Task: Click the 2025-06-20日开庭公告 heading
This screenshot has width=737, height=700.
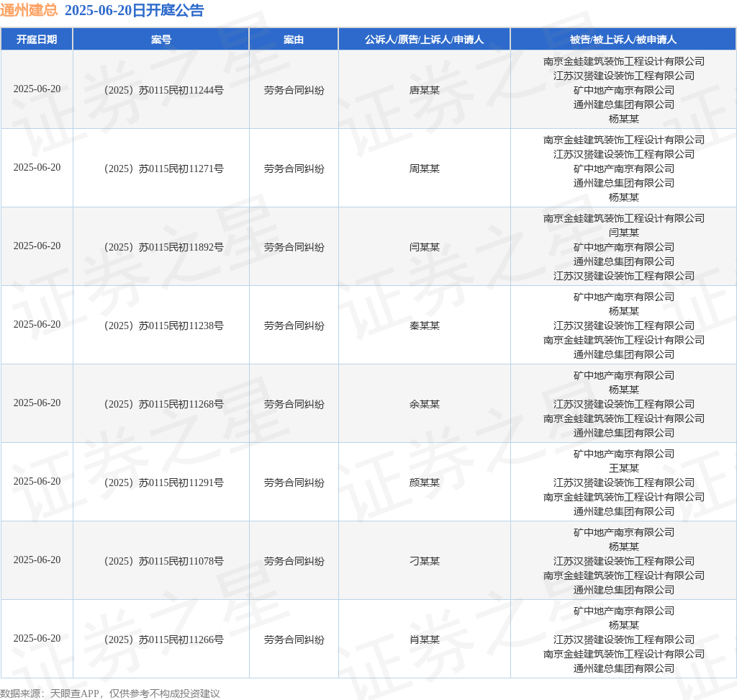Action: click(x=134, y=10)
